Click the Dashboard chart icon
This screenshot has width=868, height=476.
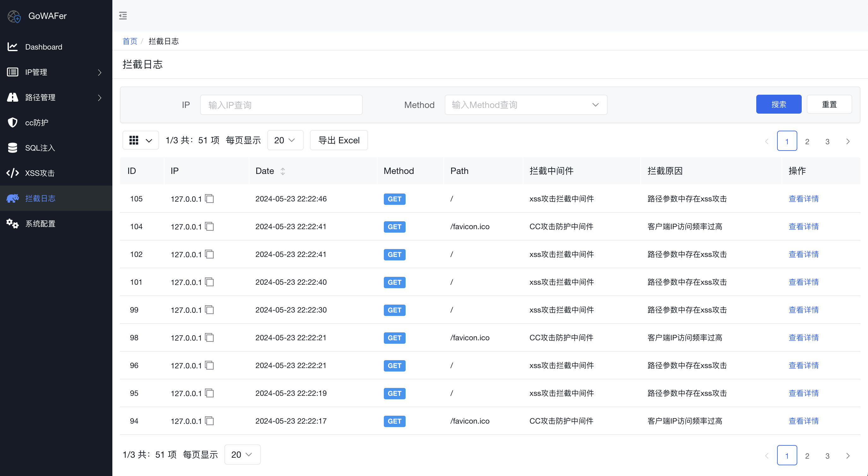tap(12, 47)
